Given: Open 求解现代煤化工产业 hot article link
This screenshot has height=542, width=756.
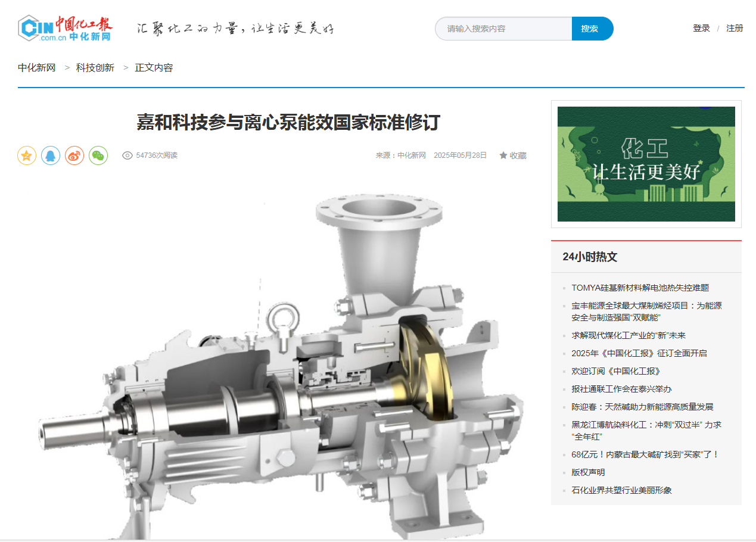Looking at the screenshot, I should pyautogui.click(x=628, y=335).
